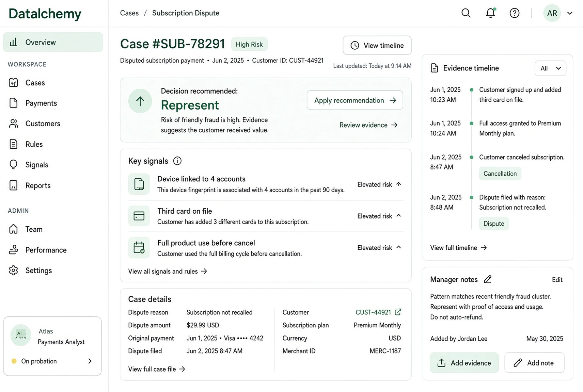Click the Cancellation tag in timeline
The width and height of the screenshot is (583, 392).
click(500, 174)
